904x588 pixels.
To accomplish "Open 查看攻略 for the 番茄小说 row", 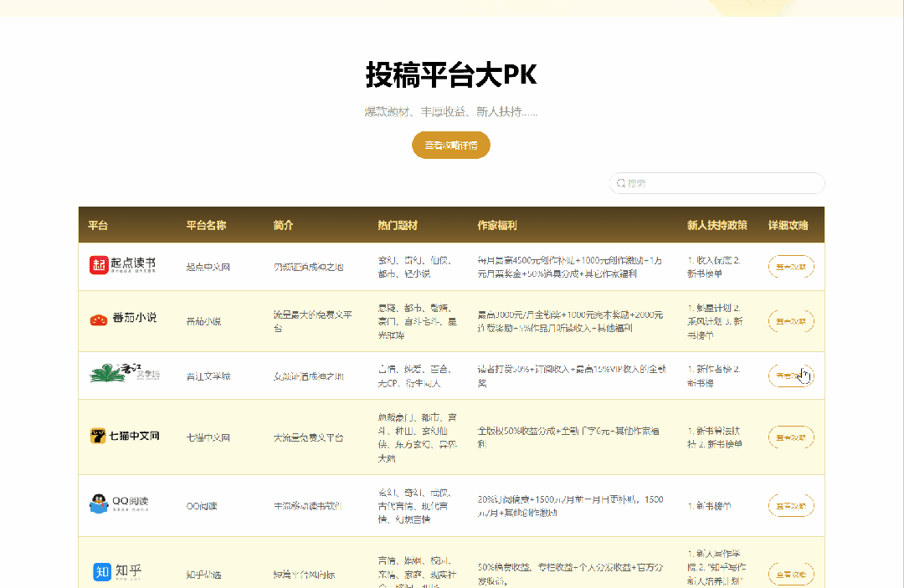I will coord(791,321).
